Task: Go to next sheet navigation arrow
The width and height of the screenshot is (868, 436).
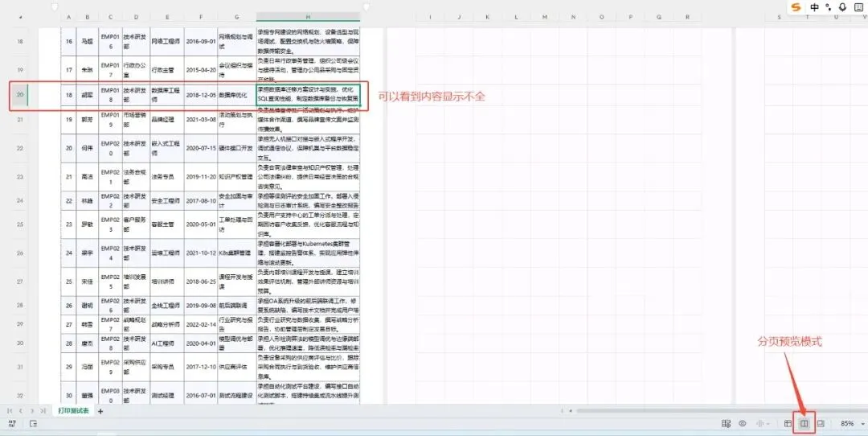Action: (32, 411)
